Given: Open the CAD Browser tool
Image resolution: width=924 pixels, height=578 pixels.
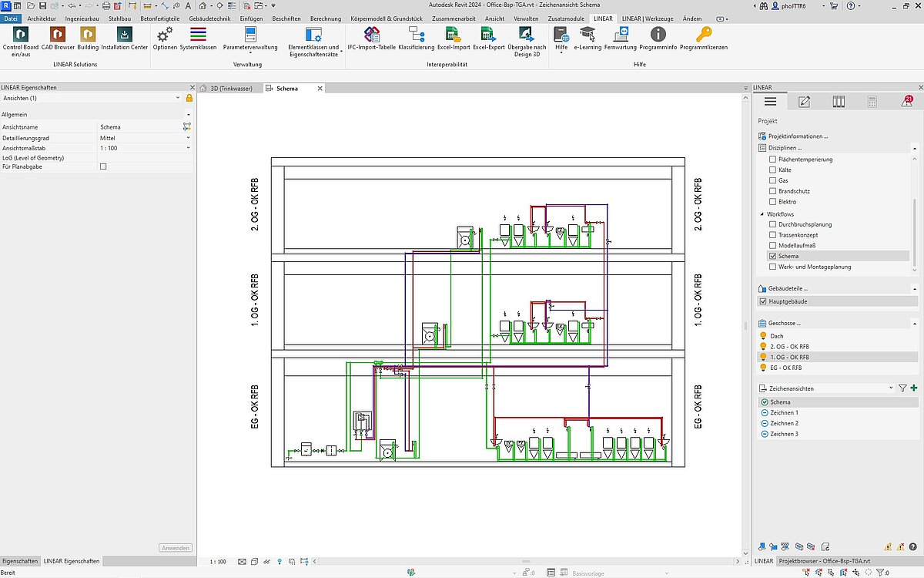Looking at the screenshot, I should (58, 35).
